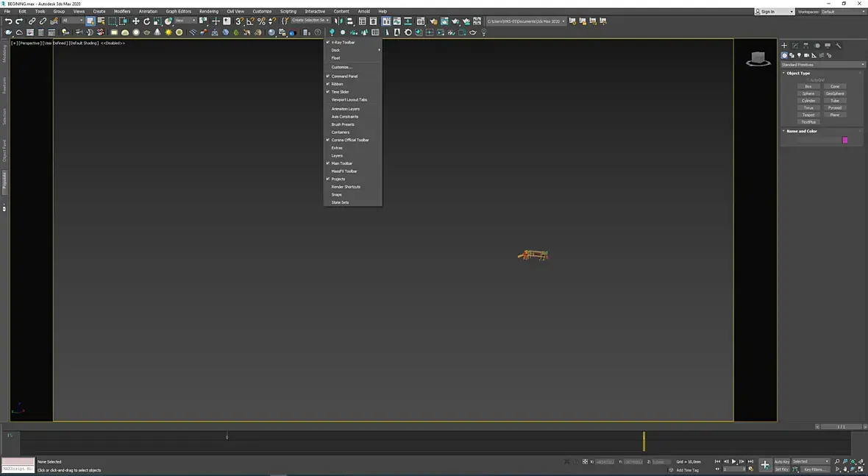
Task: Open the Rendering menu
Action: click(x=208, y=12)
